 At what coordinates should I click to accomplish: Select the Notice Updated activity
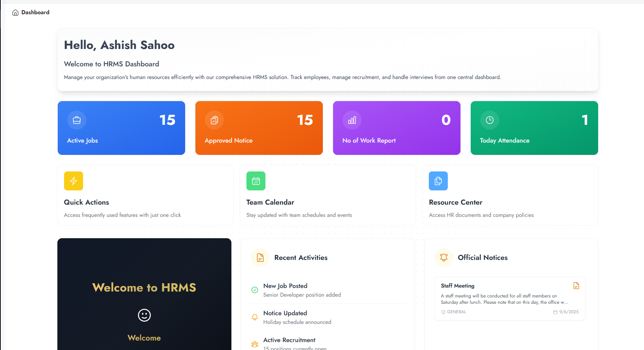pos(328,317)
